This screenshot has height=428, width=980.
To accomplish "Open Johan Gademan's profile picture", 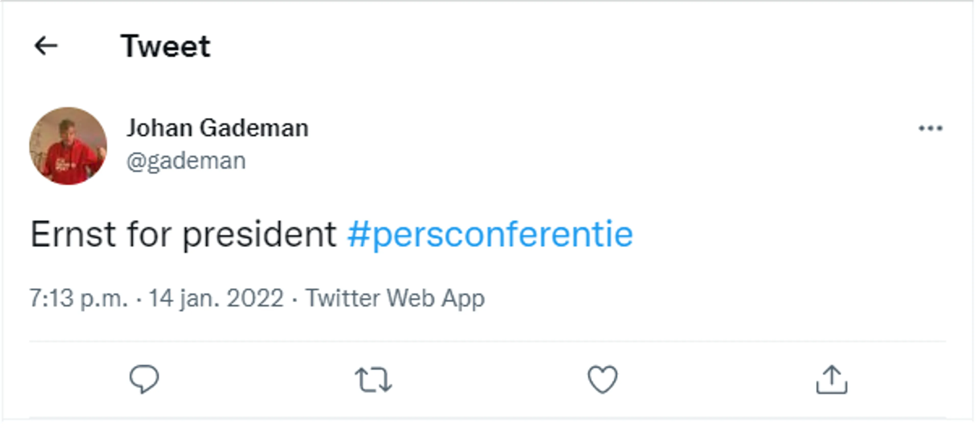I will (68, 146).
